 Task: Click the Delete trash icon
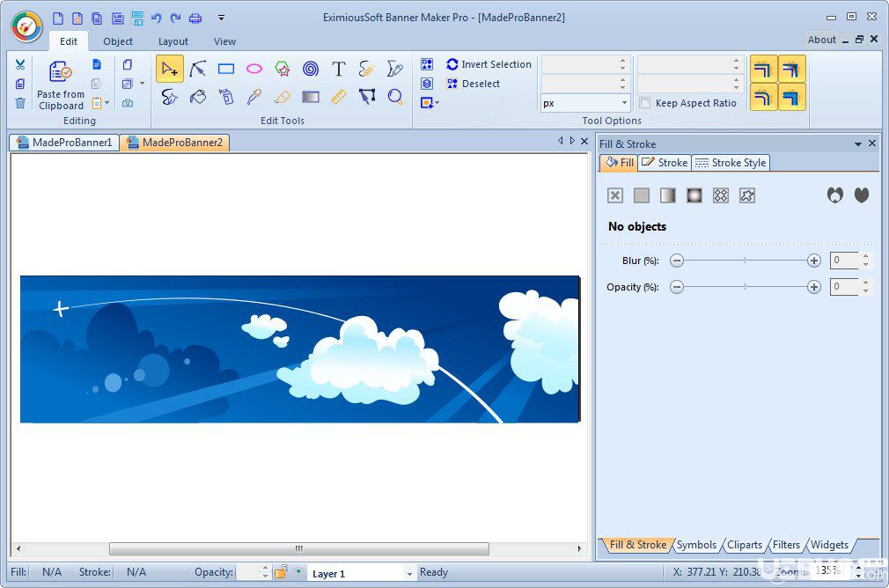pos(20,103)
